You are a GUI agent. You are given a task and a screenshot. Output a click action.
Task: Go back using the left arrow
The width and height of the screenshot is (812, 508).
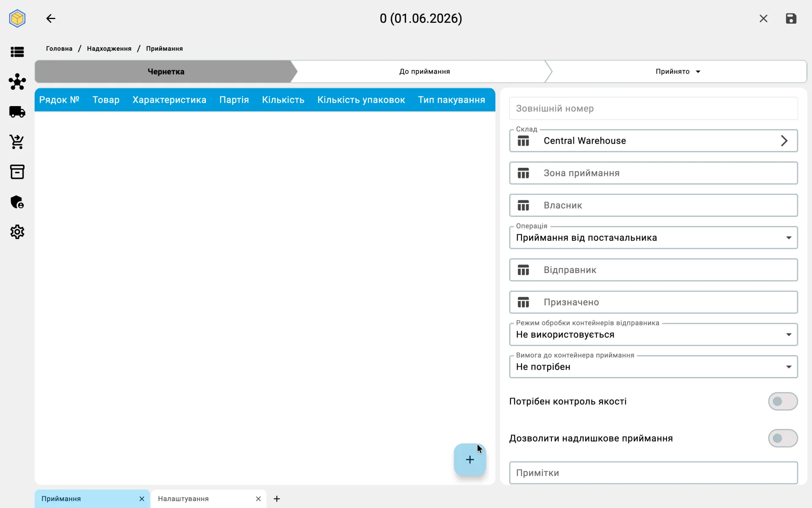[51, 19]
